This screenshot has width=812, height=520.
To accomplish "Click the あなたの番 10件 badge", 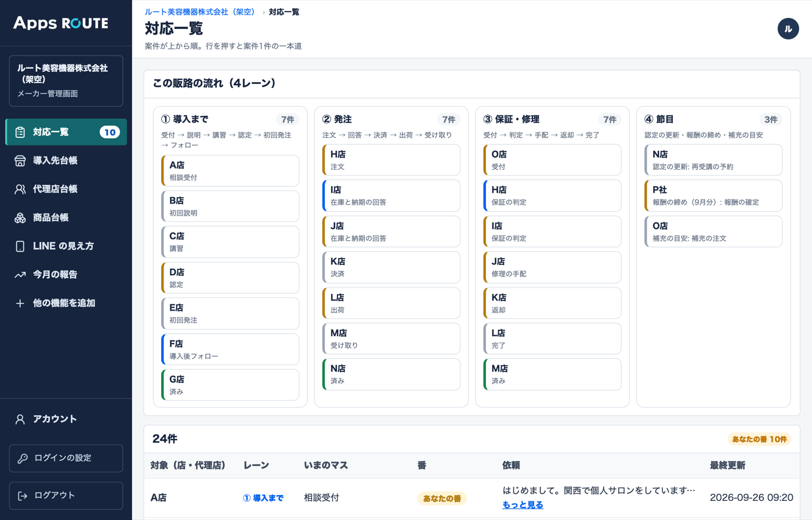I will tap(759, 439).
